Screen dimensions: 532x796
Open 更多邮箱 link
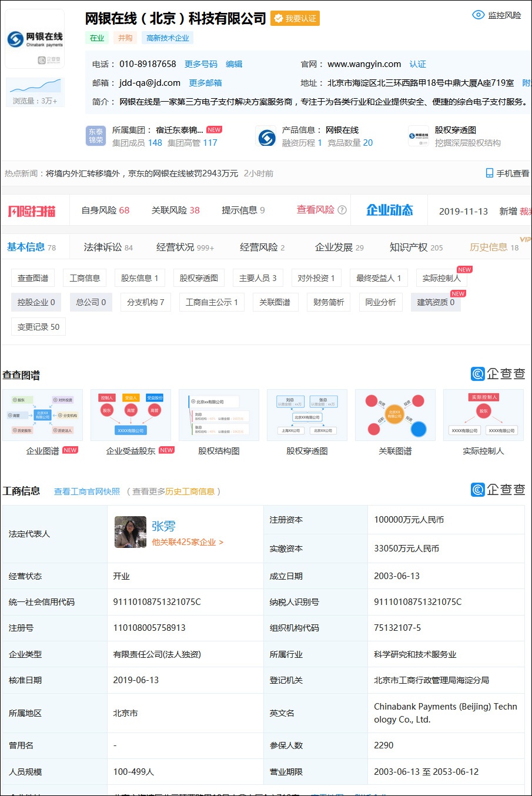pyautogui.click(x=205, y=83)
